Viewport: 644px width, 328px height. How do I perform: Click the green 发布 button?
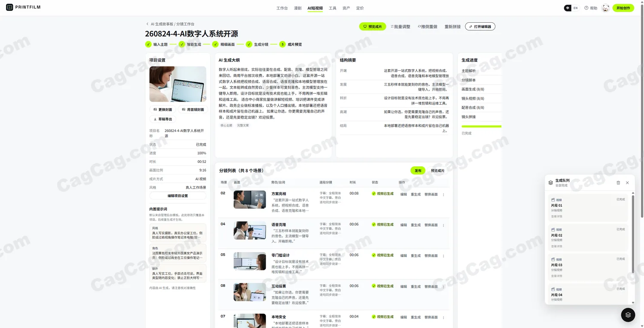pyautogui.click(x=418, y=171)
